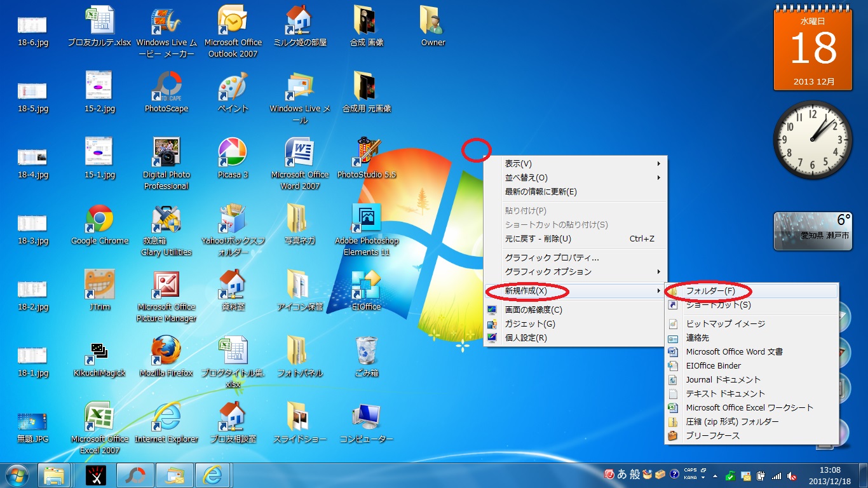Image resolution: width=868 pixels, height=488 pixels.
Task: Select ガジェット(G) from the context menu
Action: [575, 324]
